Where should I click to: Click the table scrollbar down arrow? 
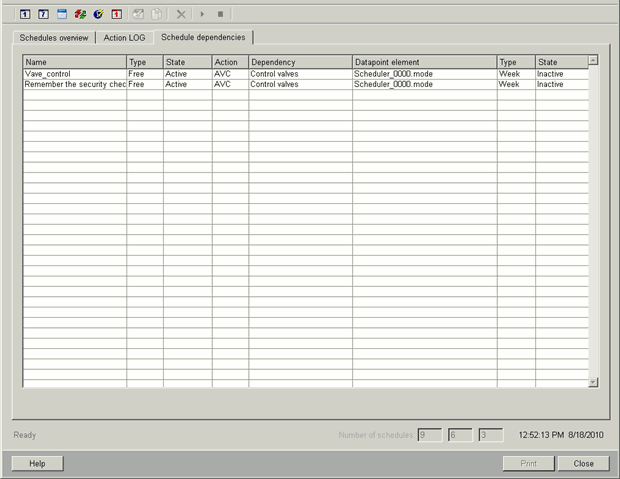point(593,381)
